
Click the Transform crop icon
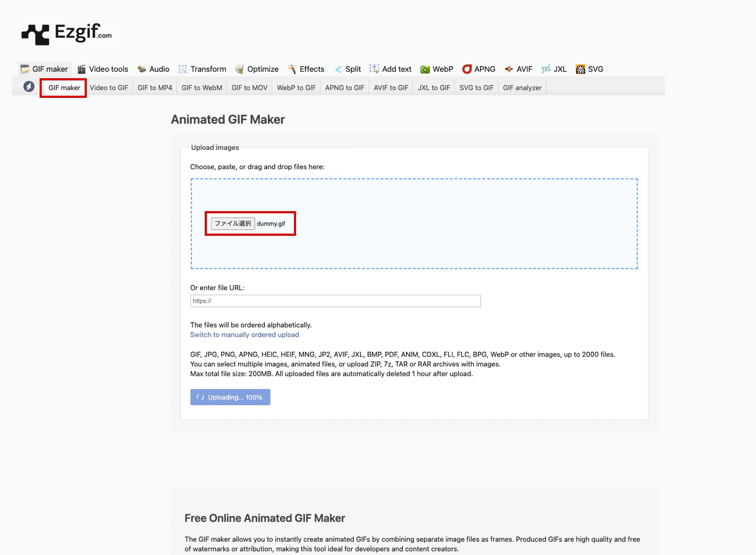(x=183, y=69)
